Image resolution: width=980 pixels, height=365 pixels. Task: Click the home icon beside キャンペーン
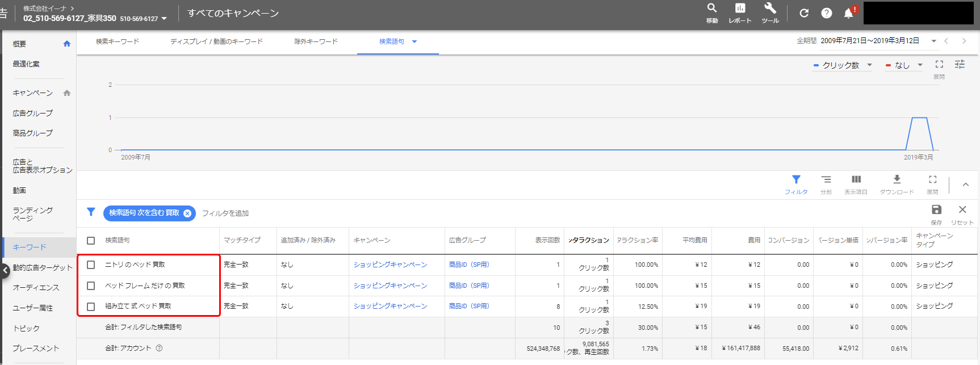pyautogui.click(x=67, y=93)
